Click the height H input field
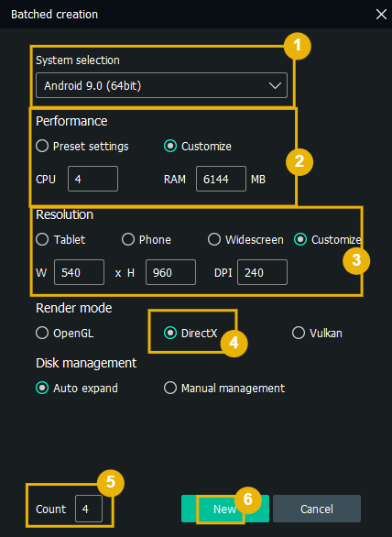 click(x=170, y=272)
